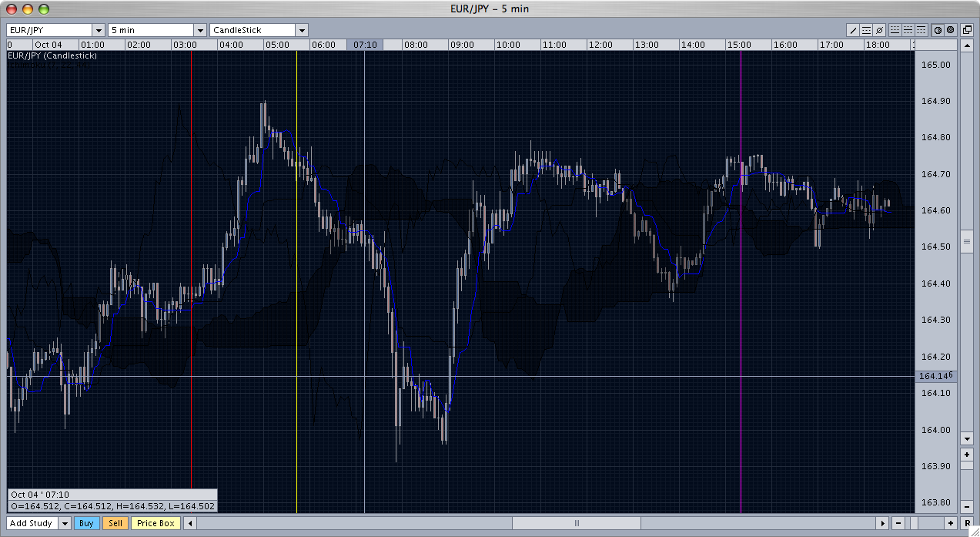This screenshot has width=980, height=537.
Task: Click the 164.50 price axis label
Action: (x=935, y=247)
